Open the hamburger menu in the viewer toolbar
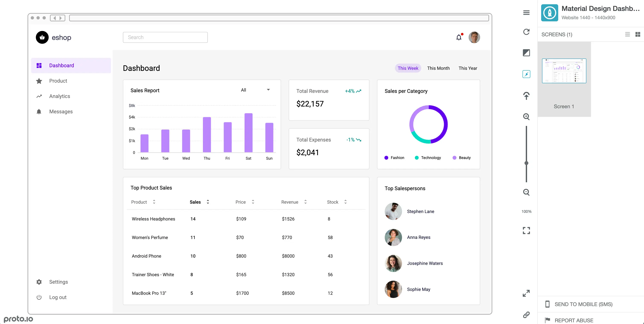644x324 pixels. pyautogui.click(x=526, y=13)
